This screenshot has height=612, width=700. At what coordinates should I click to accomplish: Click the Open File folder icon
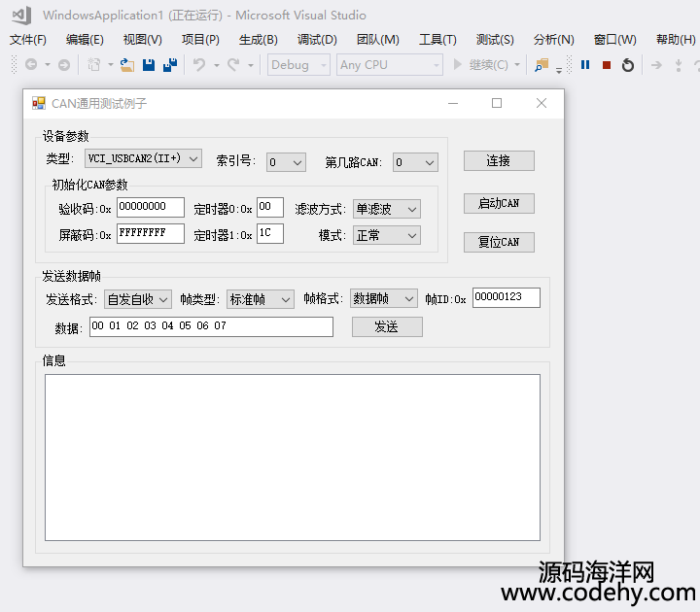pos(127,65)
